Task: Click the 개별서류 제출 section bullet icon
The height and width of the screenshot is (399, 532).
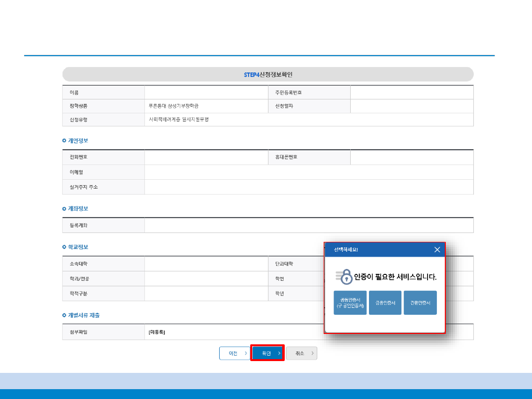Action: coord(65,315)
